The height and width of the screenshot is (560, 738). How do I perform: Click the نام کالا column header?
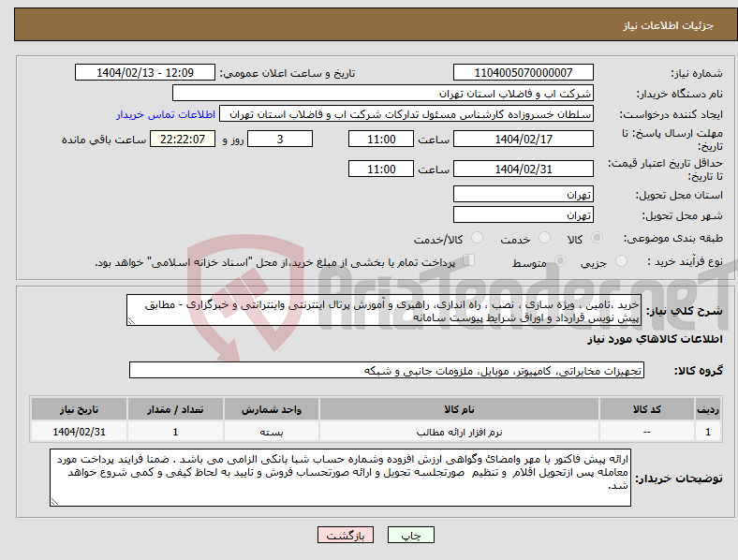click(x=459, y=409)
